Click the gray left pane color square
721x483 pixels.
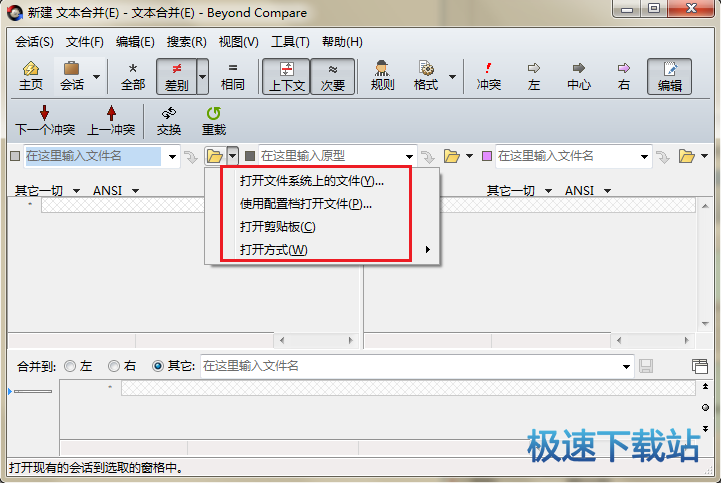click(x=15, y=156)
